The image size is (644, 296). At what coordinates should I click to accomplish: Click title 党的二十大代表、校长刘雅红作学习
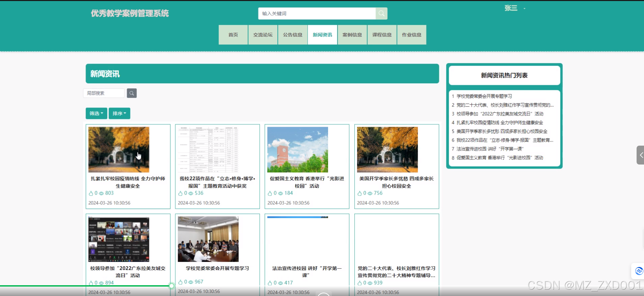pyautogui.click(x=397, y=272)
